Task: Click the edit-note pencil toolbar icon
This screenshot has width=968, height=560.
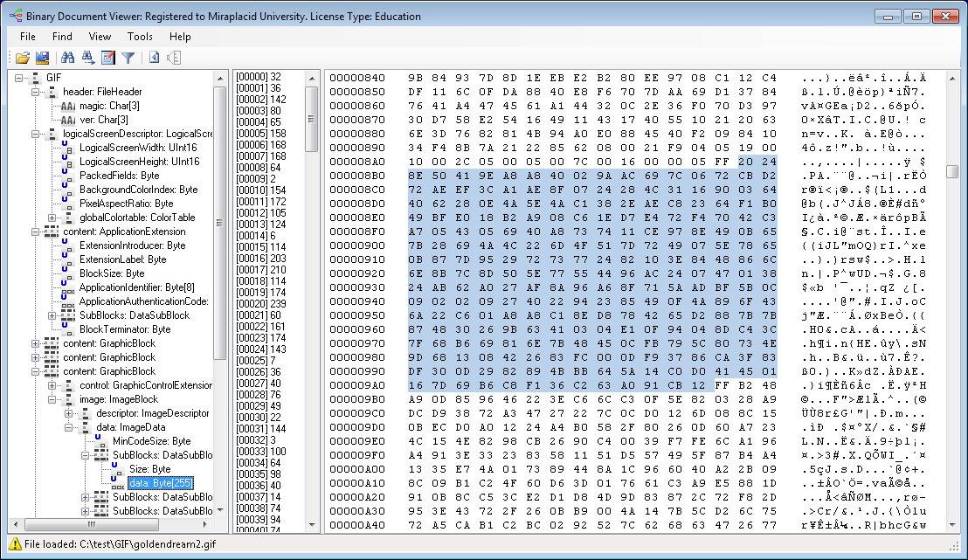Action: tap(108, 58)
